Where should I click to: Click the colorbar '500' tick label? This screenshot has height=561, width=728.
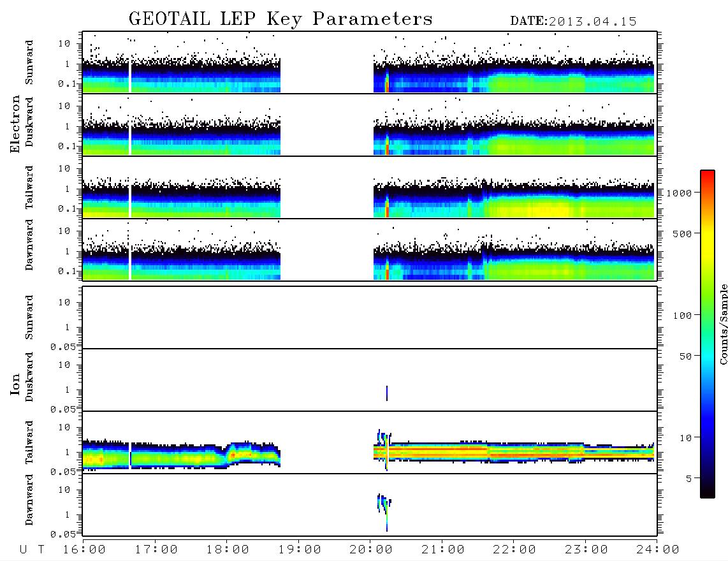[683, 233]
